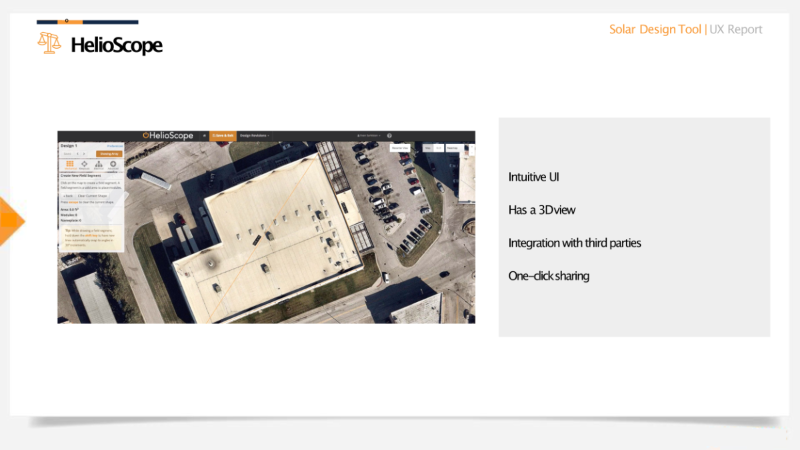Click the Save button in design panel
The height and width of the screenshot is (450, 800).
(x=67, y=154)
